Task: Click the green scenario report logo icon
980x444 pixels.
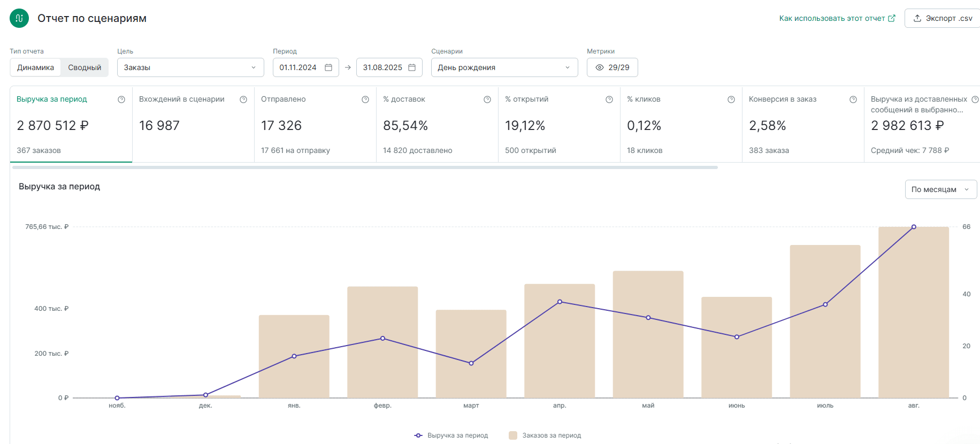Action: [x=19, y=18]
